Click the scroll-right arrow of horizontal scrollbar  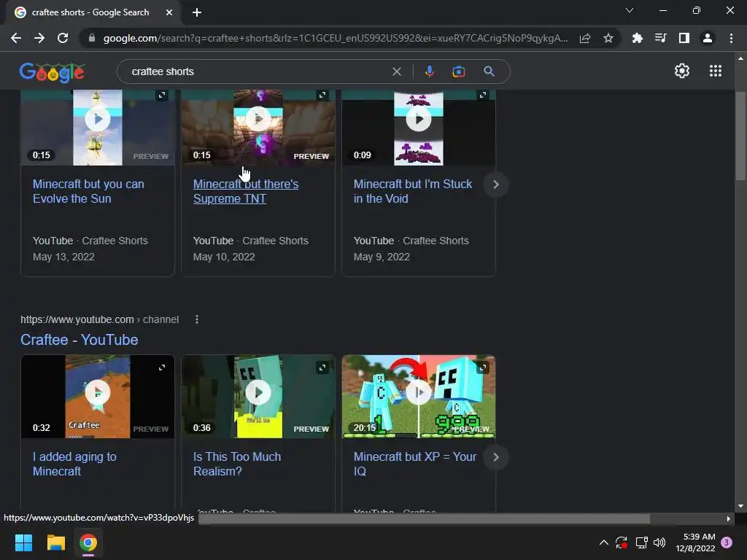click(x=728, y=518)
